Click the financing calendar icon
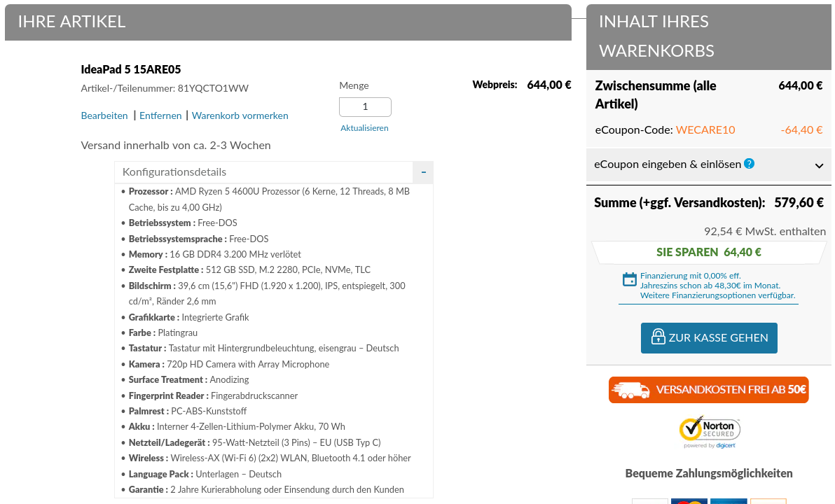The image size is (835, 504). point(630,279)
